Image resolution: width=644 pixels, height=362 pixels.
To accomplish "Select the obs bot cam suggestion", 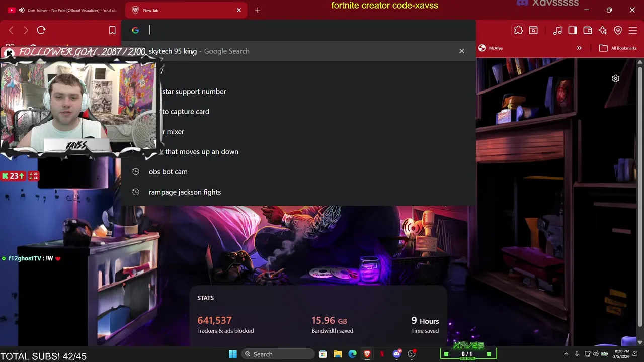I will coord(298,171).
